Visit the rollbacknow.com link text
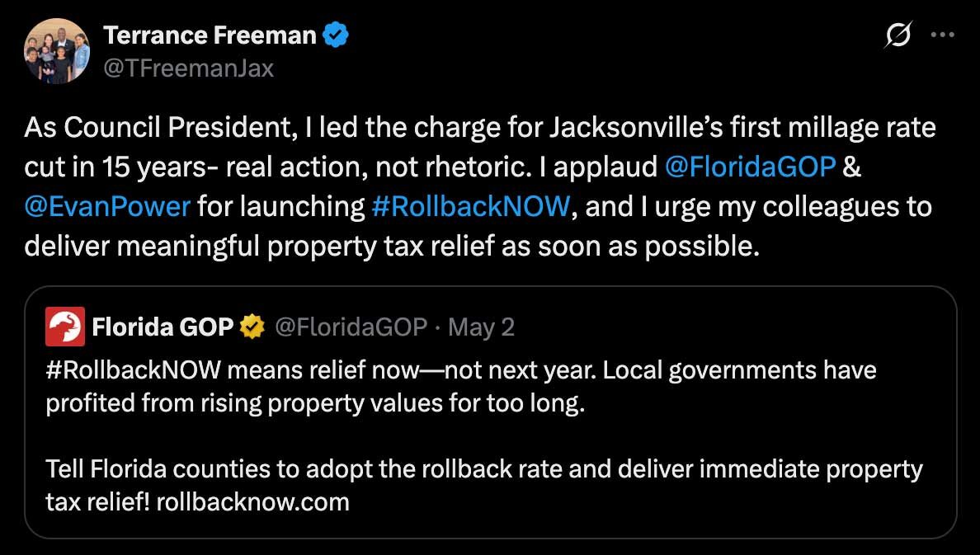 click(252, 501)
